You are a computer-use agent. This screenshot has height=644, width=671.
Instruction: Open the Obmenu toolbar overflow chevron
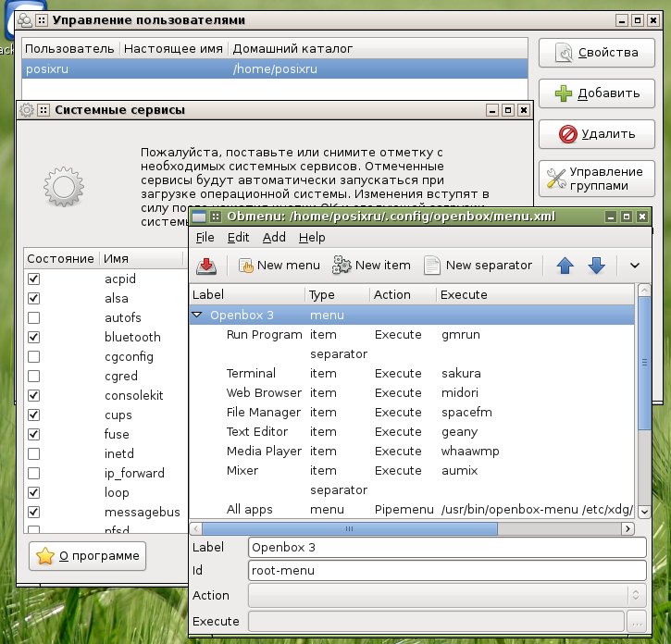click(635, 266)
